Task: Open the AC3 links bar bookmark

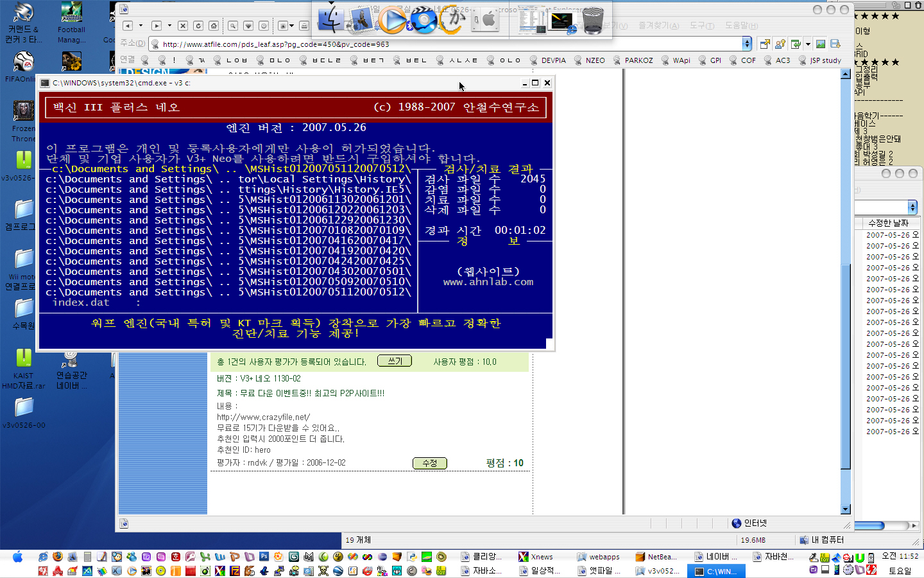Action: (x=777, y=60)
